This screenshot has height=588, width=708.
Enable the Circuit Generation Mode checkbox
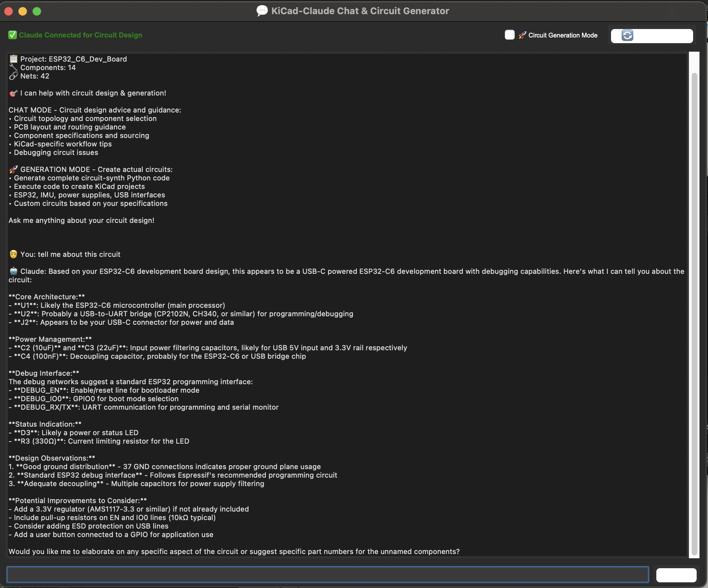coord(509,35)
